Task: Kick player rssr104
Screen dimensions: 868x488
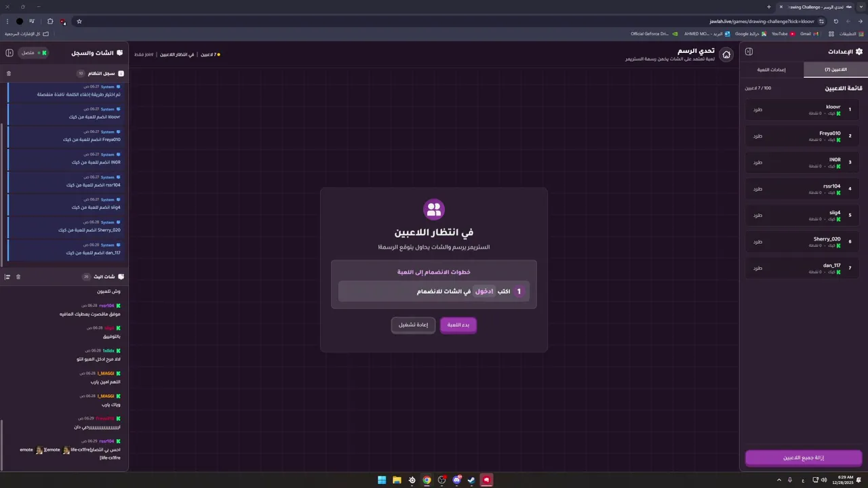Action: (x=758, y=188)
